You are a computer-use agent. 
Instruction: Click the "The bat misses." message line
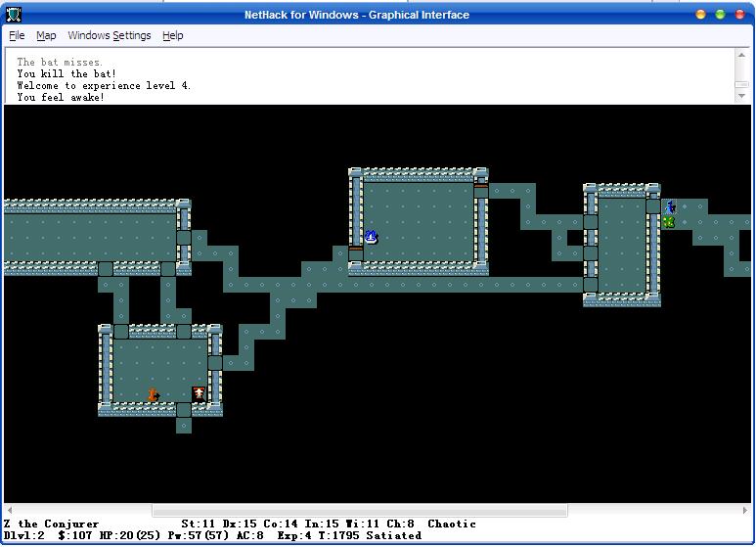(x=60, y=63)
